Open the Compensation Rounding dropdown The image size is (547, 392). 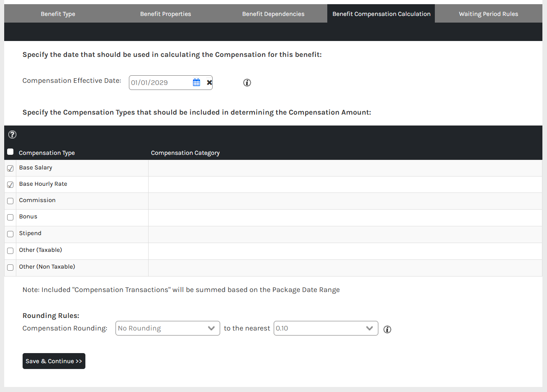[168, 328]
